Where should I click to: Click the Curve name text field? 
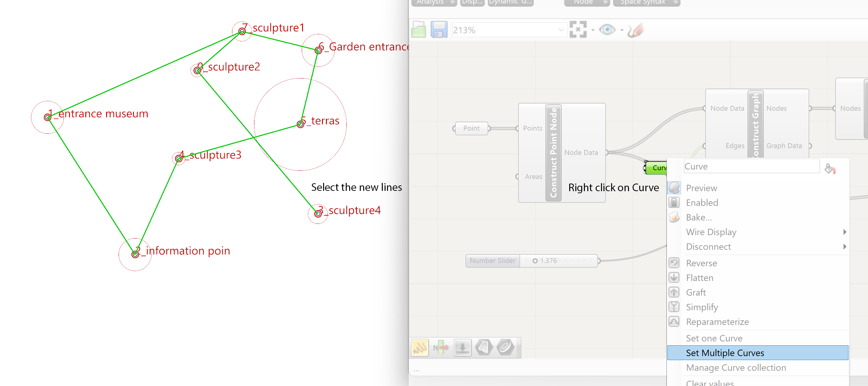pyautogui.click(x=751, y=166)
